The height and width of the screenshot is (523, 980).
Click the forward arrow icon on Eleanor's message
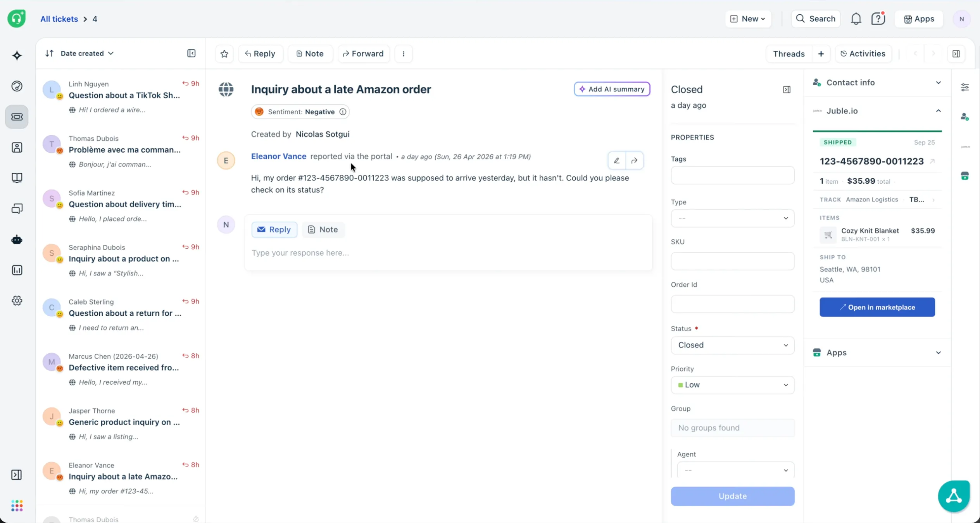[634, 160]
